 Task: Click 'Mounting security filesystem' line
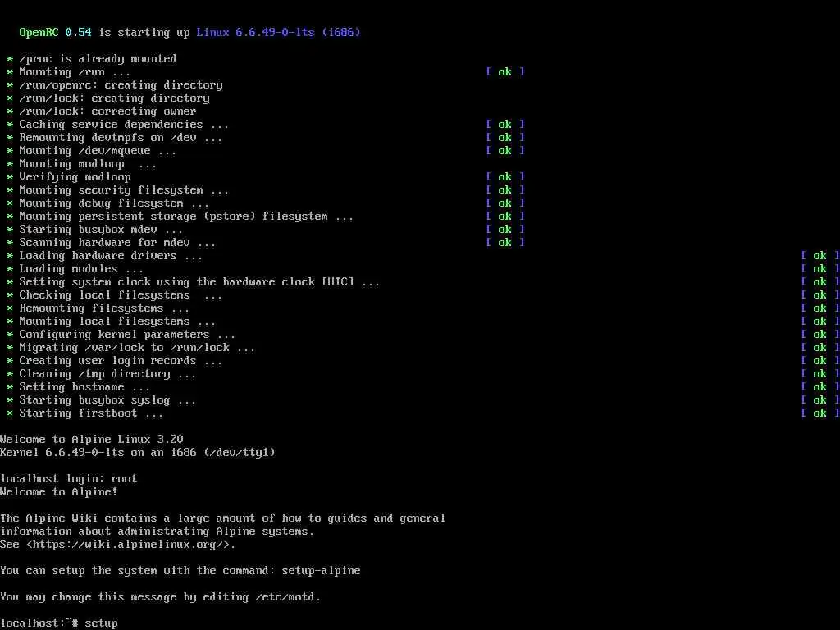(x=124, y=190)
